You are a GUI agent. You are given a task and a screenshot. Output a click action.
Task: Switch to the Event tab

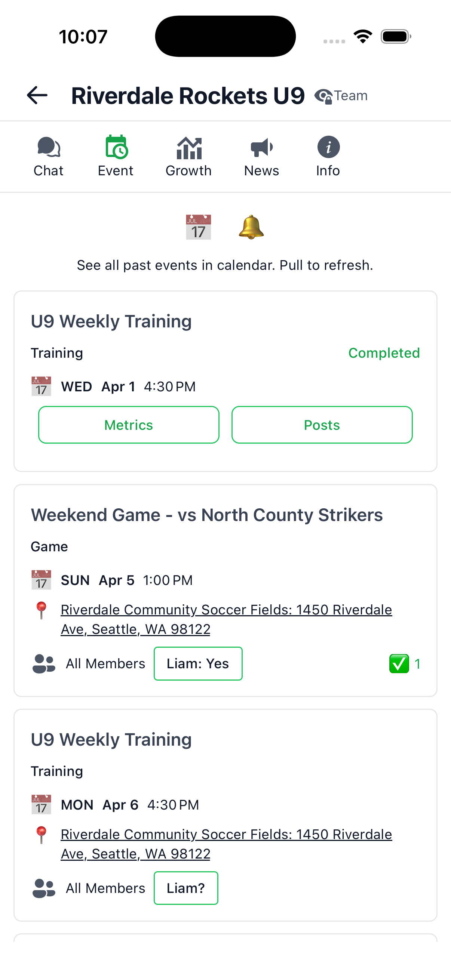(115, 156)
